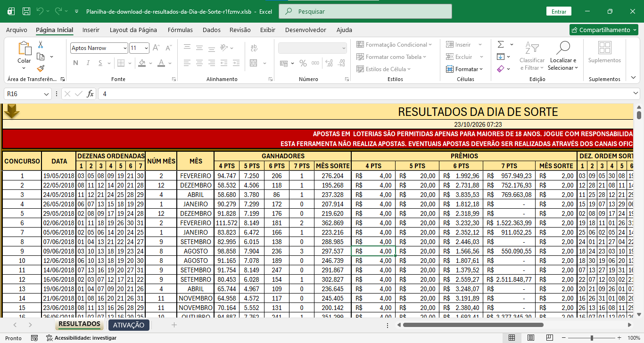The height and width of the screenshot is (343, 644).
Task: Click the Percent style icon
Action: (303, 63)
